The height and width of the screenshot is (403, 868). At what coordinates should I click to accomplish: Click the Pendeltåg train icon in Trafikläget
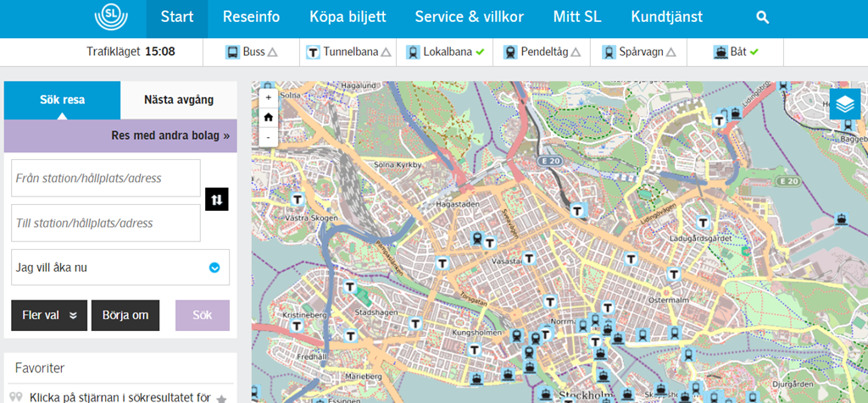pyautogui.click(x=510, y=52)
